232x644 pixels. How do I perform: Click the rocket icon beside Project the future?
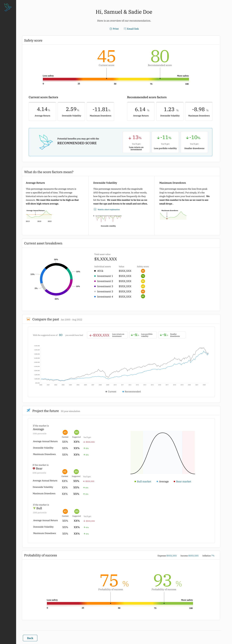28,411
